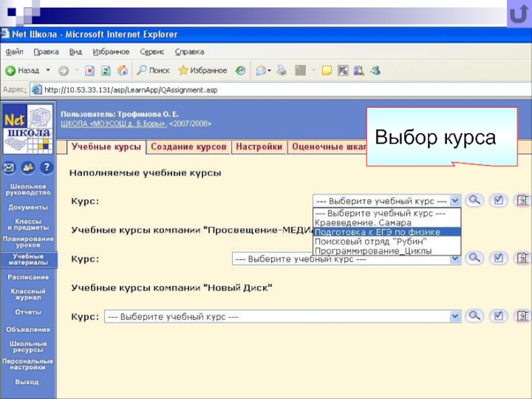Switch to 'Создание курсов' tab

188,147
